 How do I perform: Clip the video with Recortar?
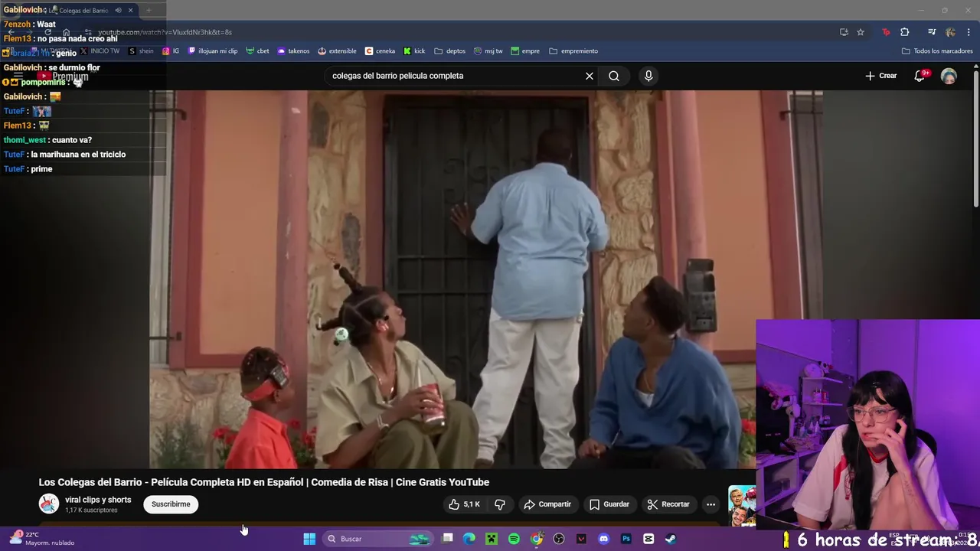668,504
